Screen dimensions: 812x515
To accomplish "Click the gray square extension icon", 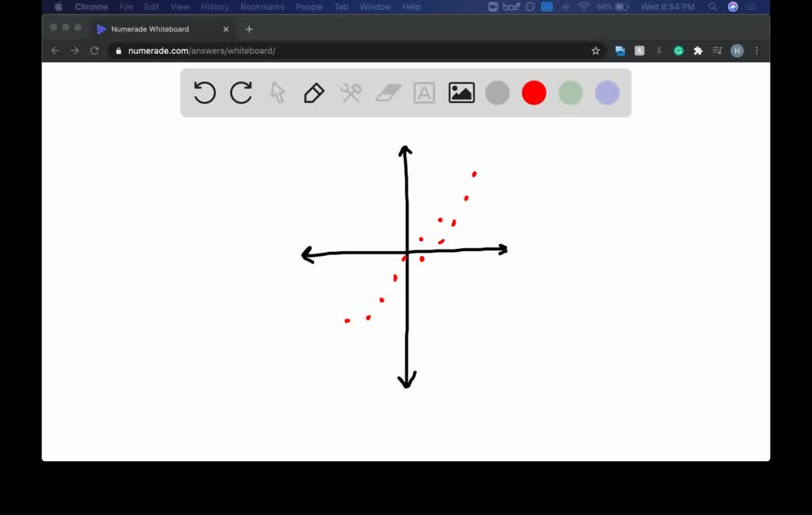I will [x=640, y=51].
